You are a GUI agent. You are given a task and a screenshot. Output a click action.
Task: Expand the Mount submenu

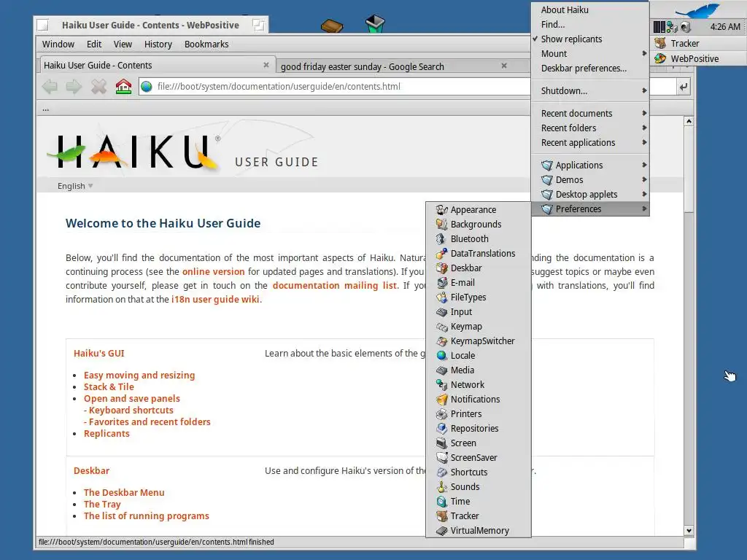tap(590, 54)
